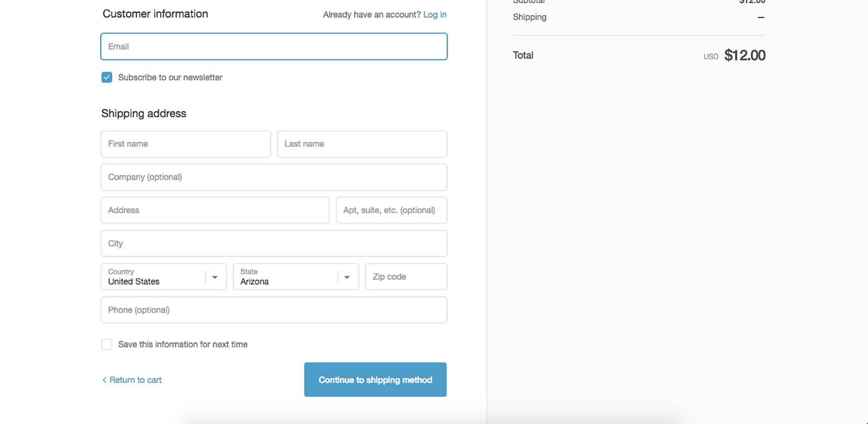Viewport: 868px width, 424px height.
Task: Open the State dropdown
Action: [296, 277]
